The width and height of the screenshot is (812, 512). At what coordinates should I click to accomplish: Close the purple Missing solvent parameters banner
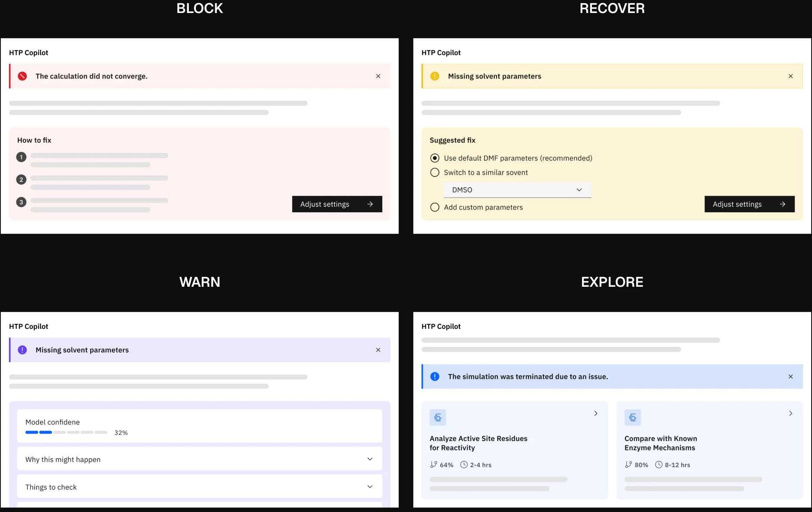click(378, 350)
